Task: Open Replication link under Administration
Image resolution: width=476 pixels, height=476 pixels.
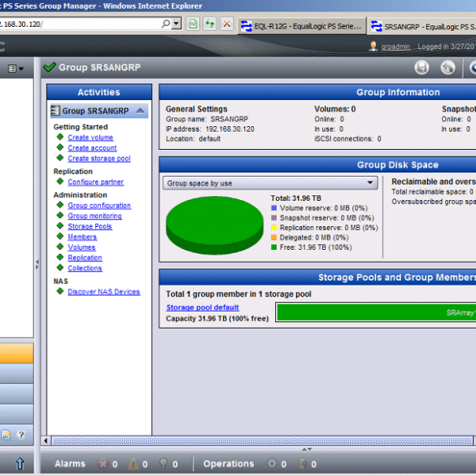Action: [x=85, y=258]
